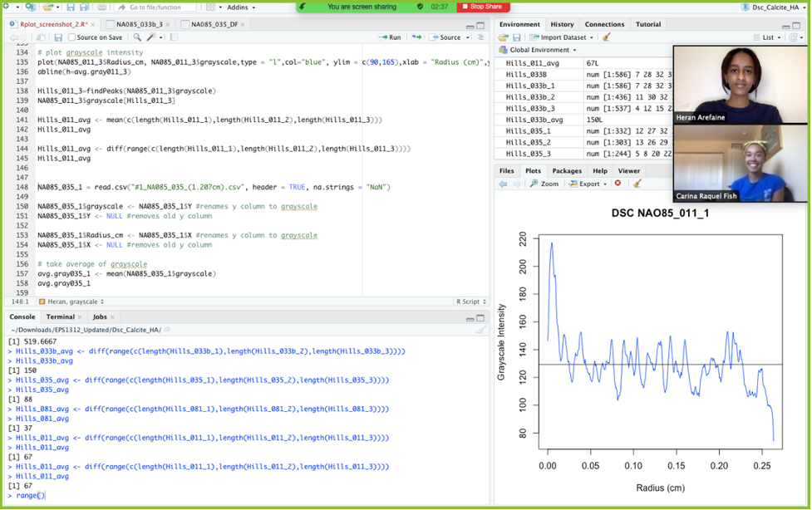The width and height of the screenshot is (812, 510).
Task: Click the Zoom plot button
Action: 544,184
